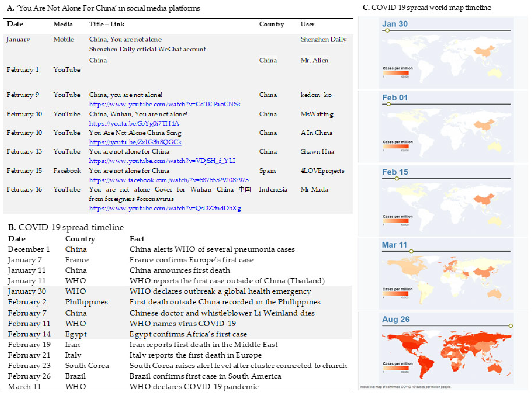
Task: Open the youtu.be SbYg0i7TH4A link
Action: 134,123
